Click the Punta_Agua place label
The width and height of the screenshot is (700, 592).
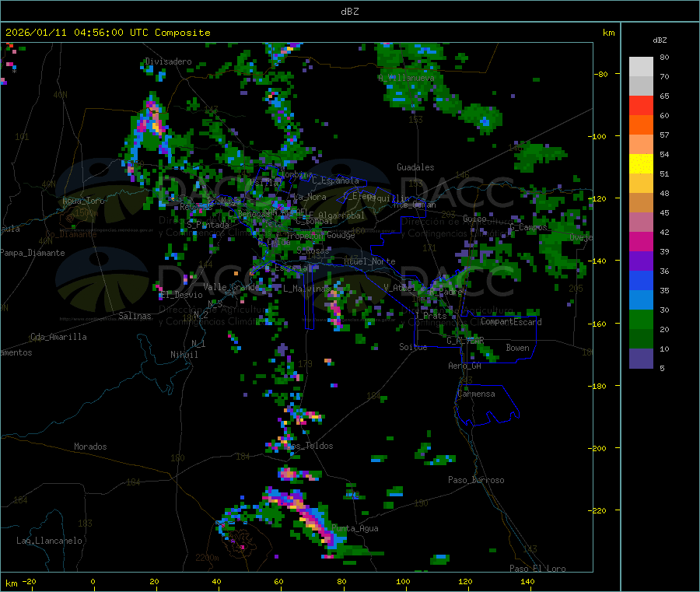pyautogui.click(x=355, y=528)
